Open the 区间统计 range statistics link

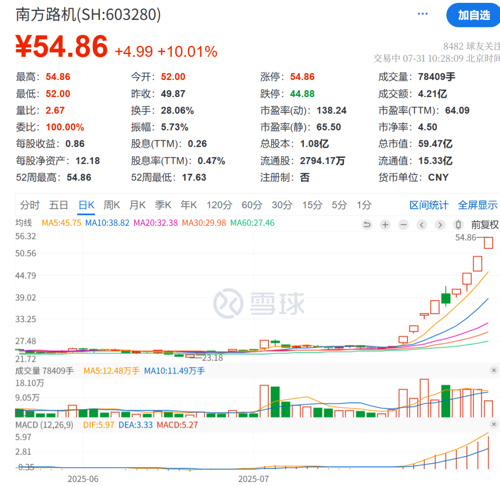[x=429, y=205]
